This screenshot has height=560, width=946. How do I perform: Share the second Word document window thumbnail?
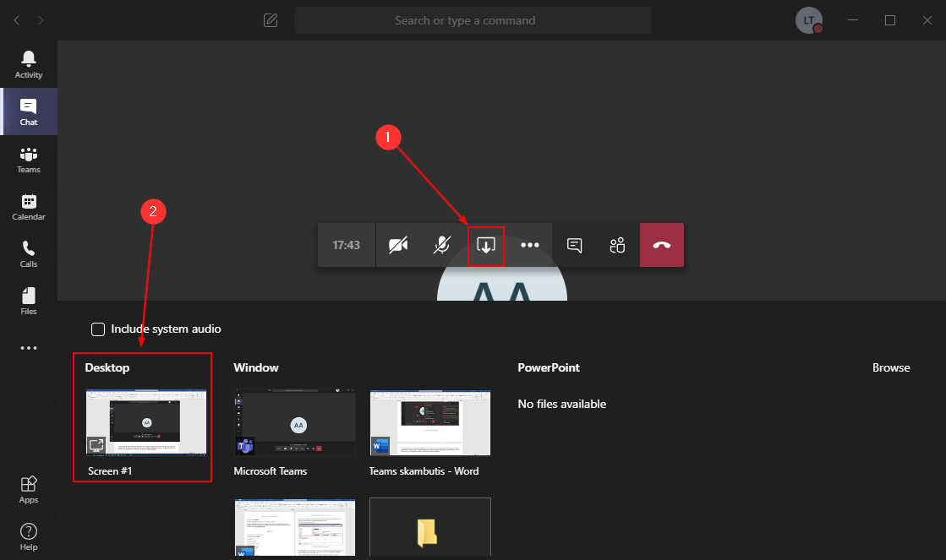click(x=295, y=527)
